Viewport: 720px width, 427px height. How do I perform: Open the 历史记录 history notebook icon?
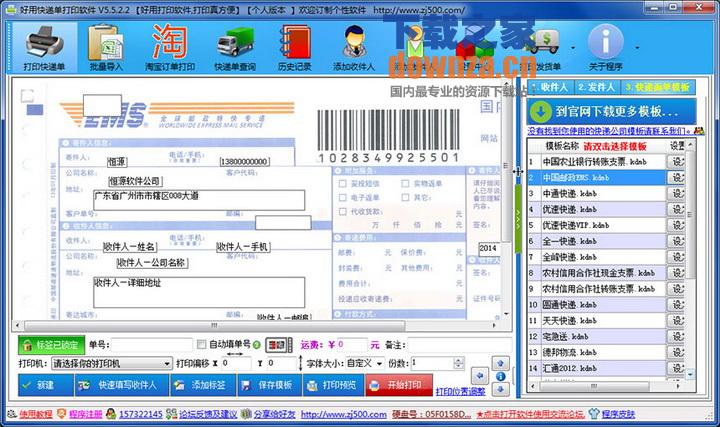coord(294,46)
